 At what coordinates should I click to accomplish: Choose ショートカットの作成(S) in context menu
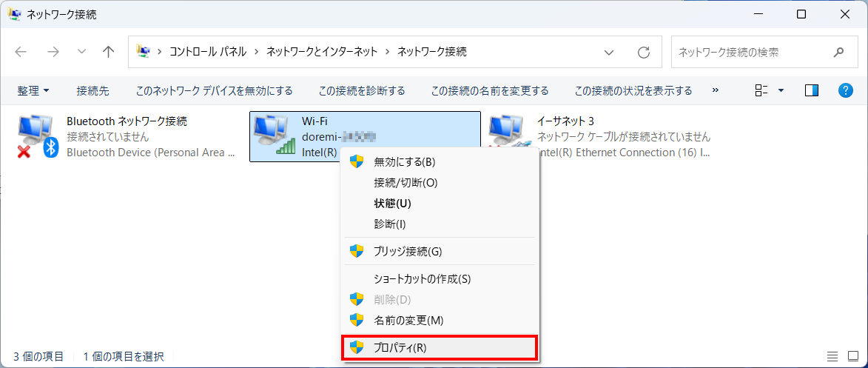point(440,278)
